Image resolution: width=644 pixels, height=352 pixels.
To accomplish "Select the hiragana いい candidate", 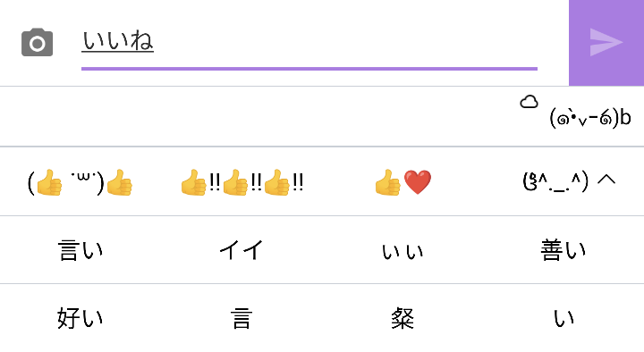I will (x=402, y=251).
